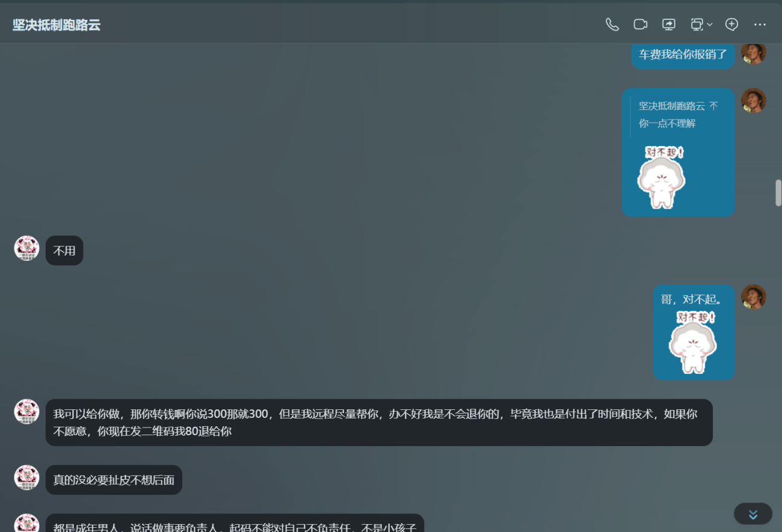This screenshot has height=532, width=782.
Task: Start a voice call with this contact
Action: (612, 25)
